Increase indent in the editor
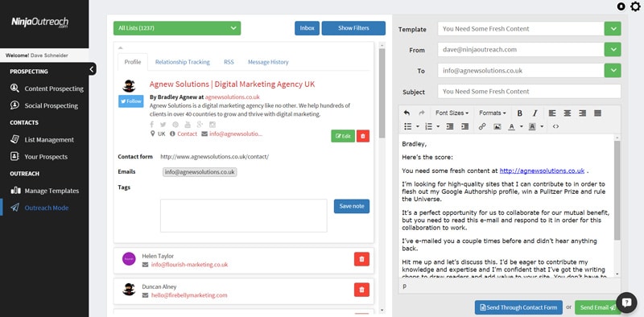The width and height of the screenshot is (644, 317). (464, 126)
